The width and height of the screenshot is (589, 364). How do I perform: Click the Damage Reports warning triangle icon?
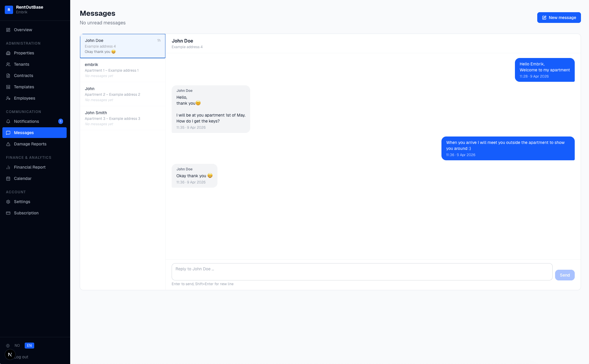click(x=8, y=144)
